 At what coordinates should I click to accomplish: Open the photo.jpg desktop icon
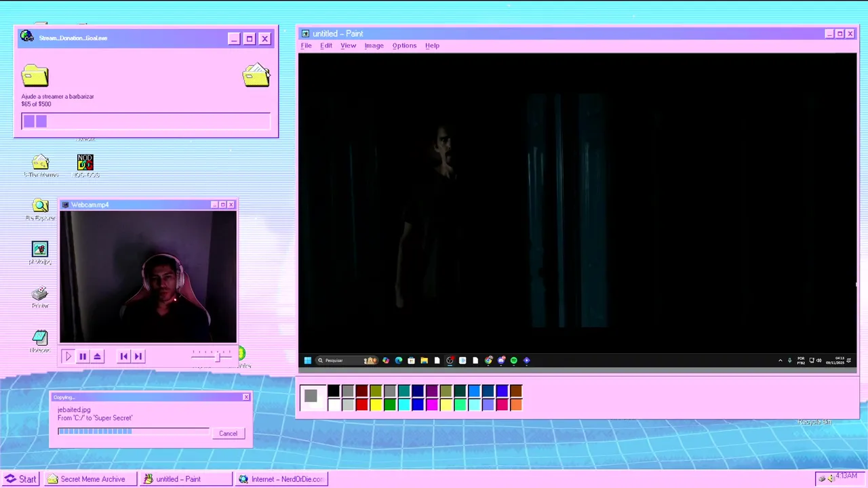coord(40,253)
